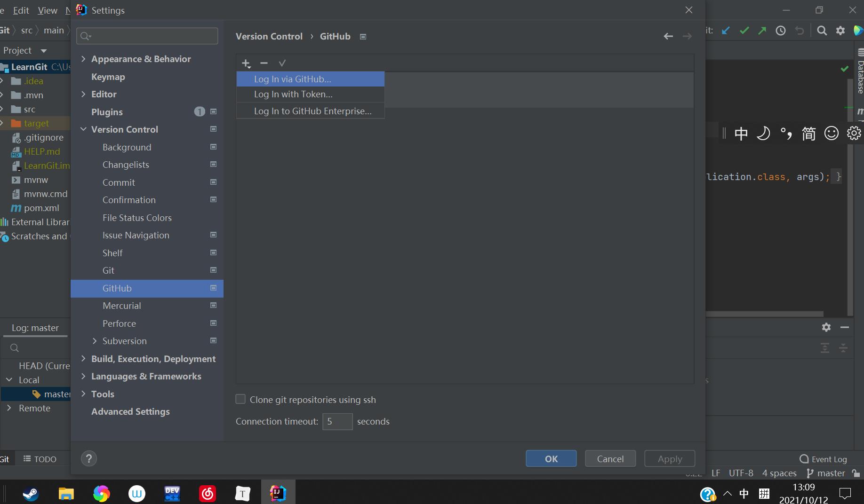The height and width of the screenshot is (504, 864).
Task: Click the IME settings gear icon
Action: tap(854, 134)
